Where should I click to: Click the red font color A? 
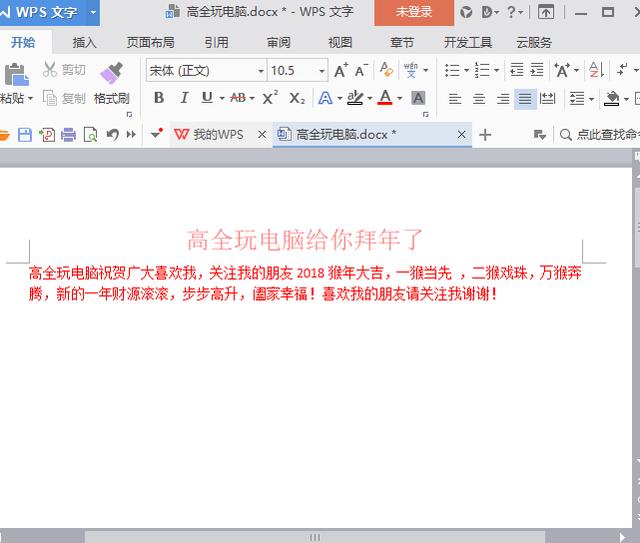tap(385, 98)
